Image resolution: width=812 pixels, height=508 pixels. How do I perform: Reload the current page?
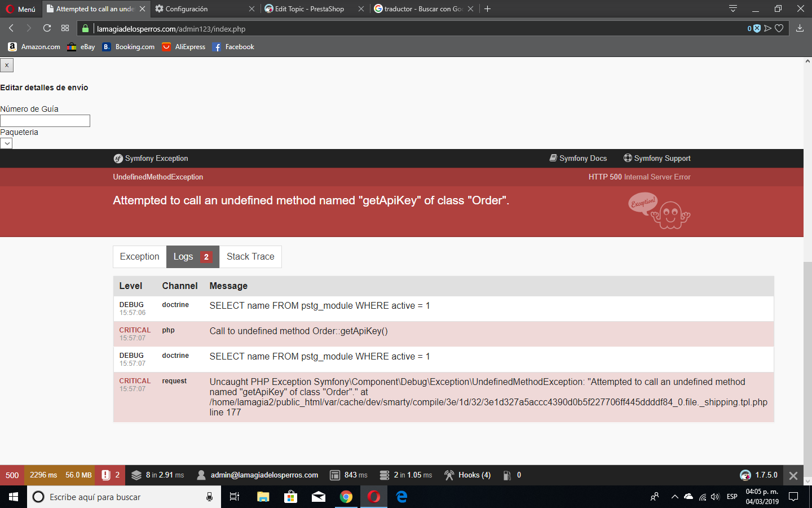(x=47, y=28)
